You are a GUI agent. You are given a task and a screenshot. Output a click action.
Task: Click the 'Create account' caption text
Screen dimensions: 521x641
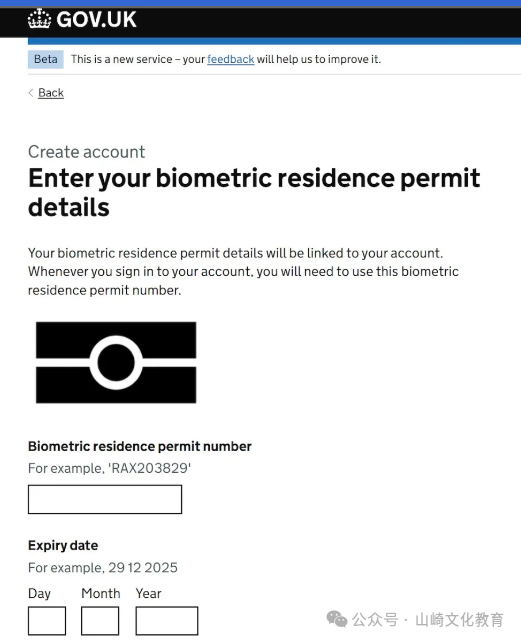(x=86, y=152)
